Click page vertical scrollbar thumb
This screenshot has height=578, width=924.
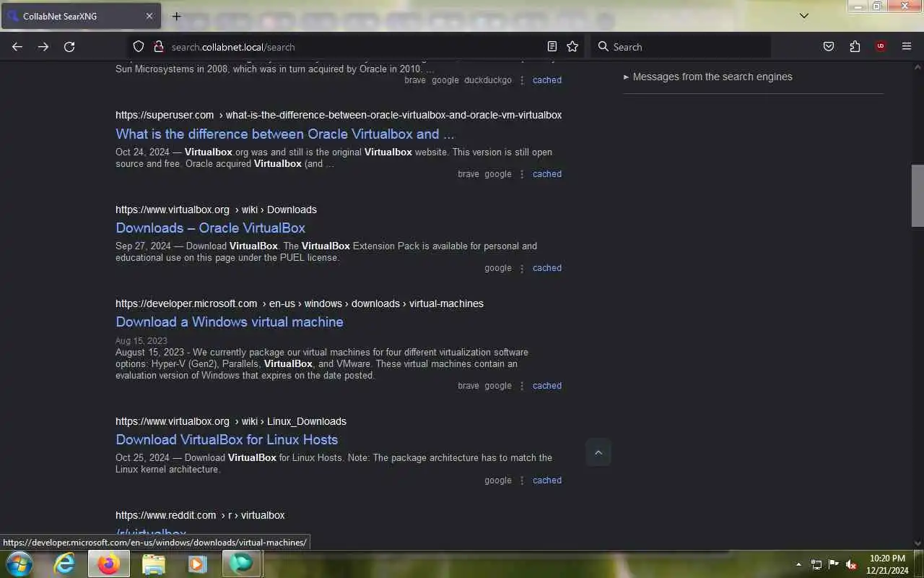918,195
